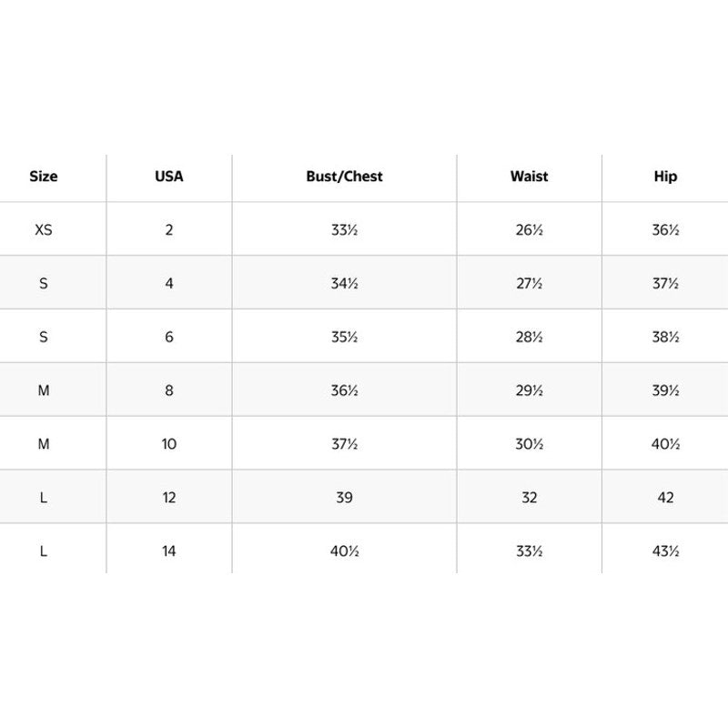Select USA size 14 cell
The height and width of the screenshot is (728, 728).
point(169,551)
